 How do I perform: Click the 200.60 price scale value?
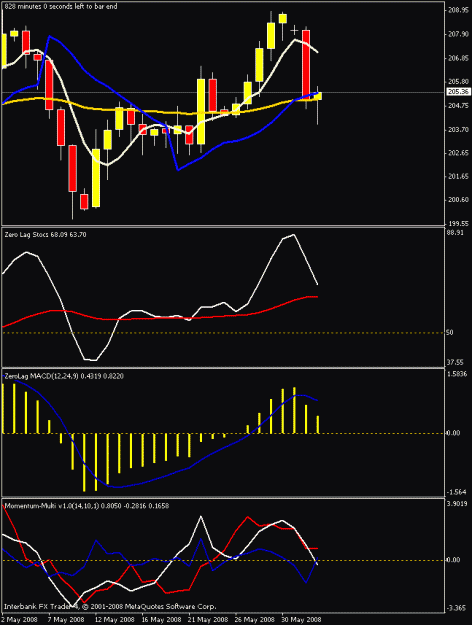click(458, 200)
